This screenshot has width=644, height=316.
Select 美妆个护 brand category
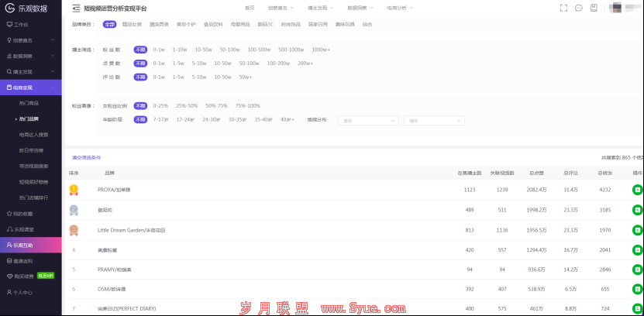click(x=186, y=24)
